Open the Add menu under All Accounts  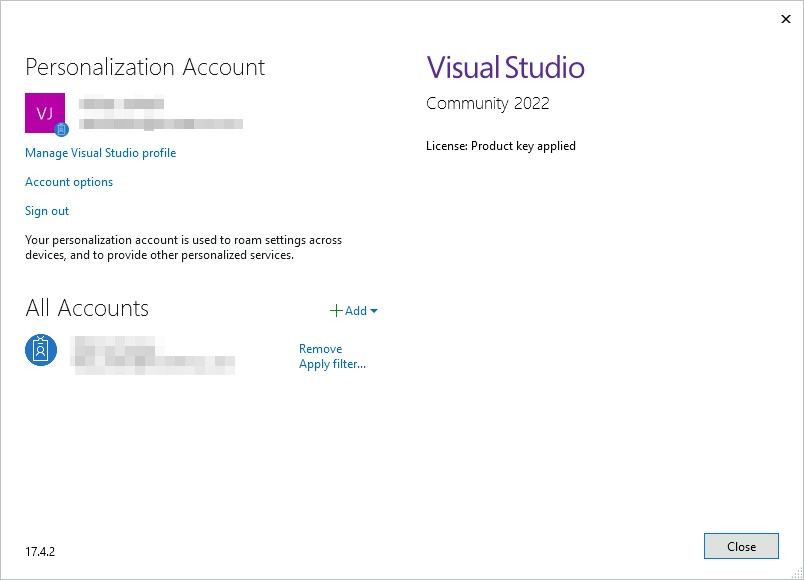point(354,311)
